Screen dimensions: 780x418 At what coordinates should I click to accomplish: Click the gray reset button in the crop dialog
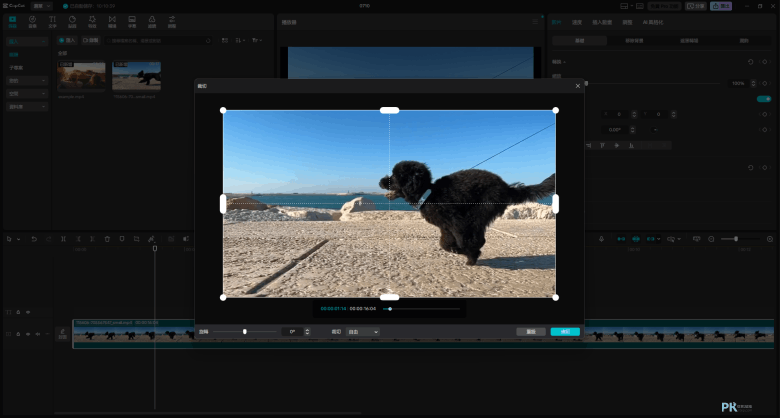(x=531, y=331)
